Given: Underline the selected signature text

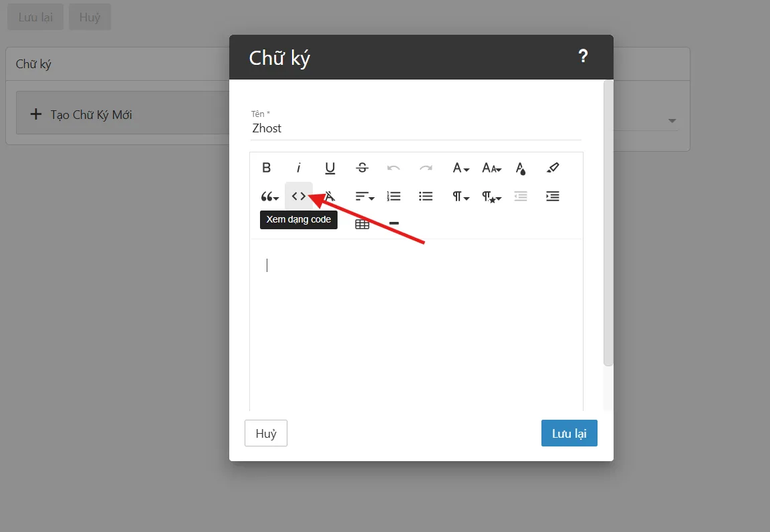Looking at the screenshot, I should 330,168.
